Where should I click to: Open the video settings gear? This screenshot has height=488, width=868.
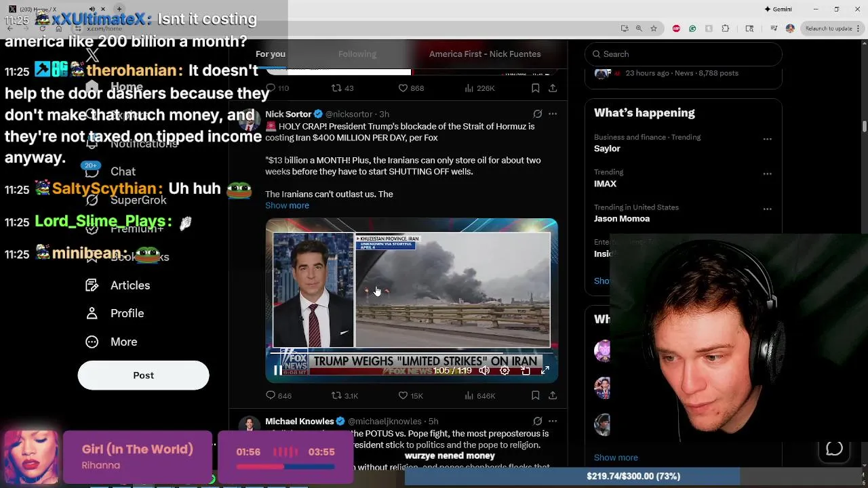tap(505, 371)
